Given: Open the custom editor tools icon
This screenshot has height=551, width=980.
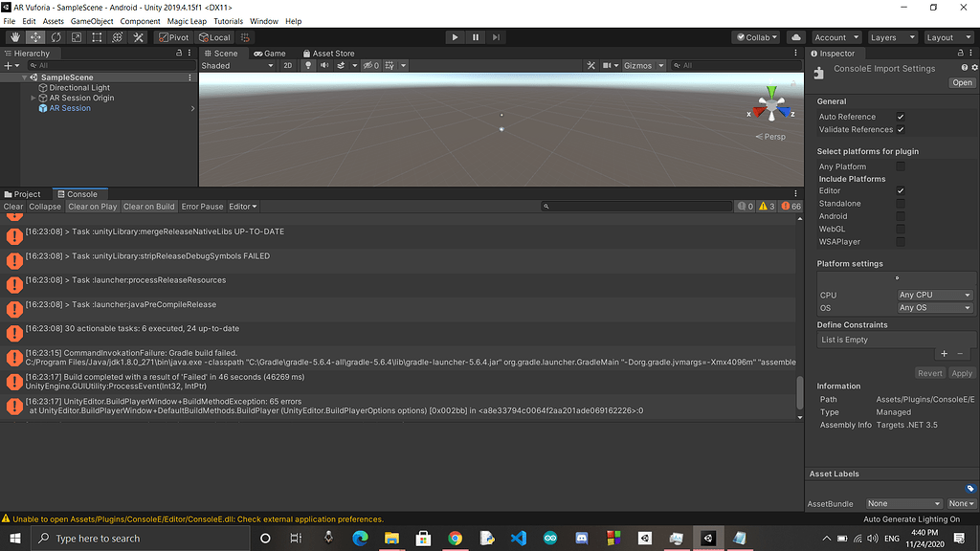Looking at the screenshot, I should 137,36.
